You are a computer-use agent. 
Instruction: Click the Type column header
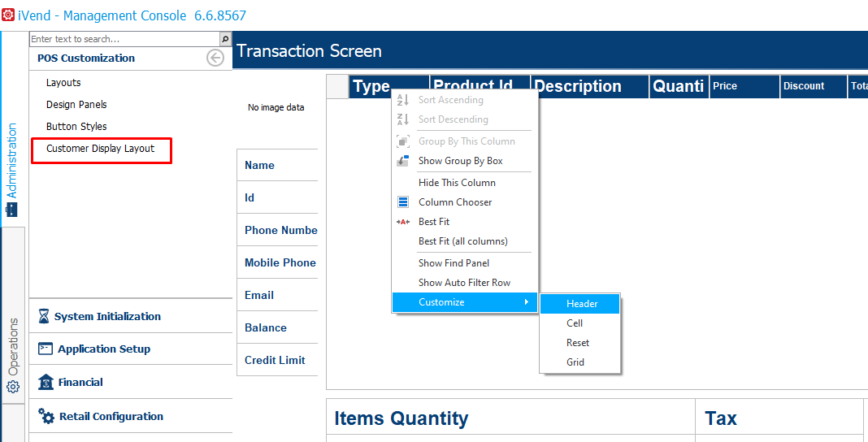389,86
